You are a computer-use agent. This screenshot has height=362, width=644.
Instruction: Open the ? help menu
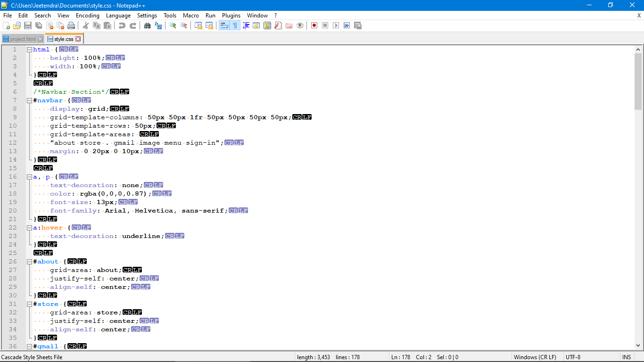coord(276,16)
